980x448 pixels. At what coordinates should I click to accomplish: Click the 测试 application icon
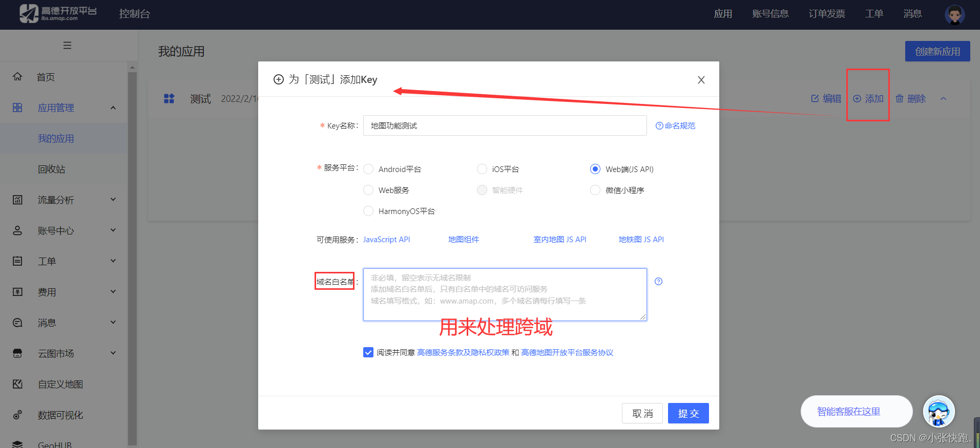169,98
